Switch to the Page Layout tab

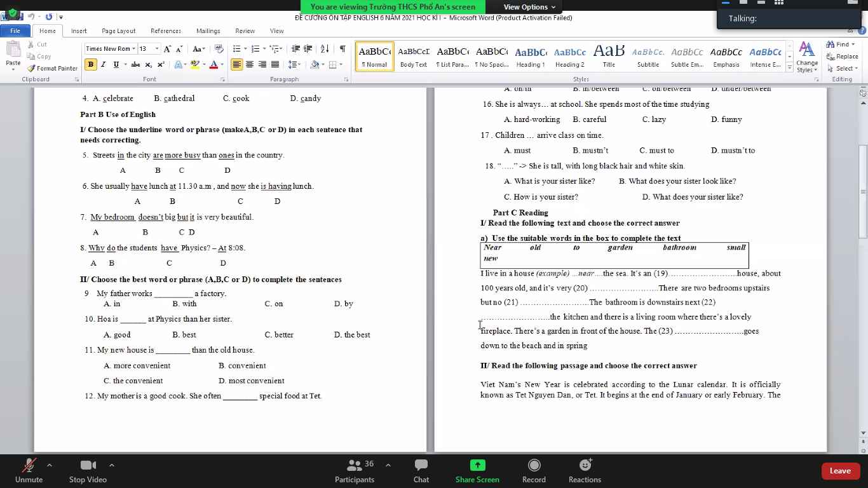click(119, 30)
